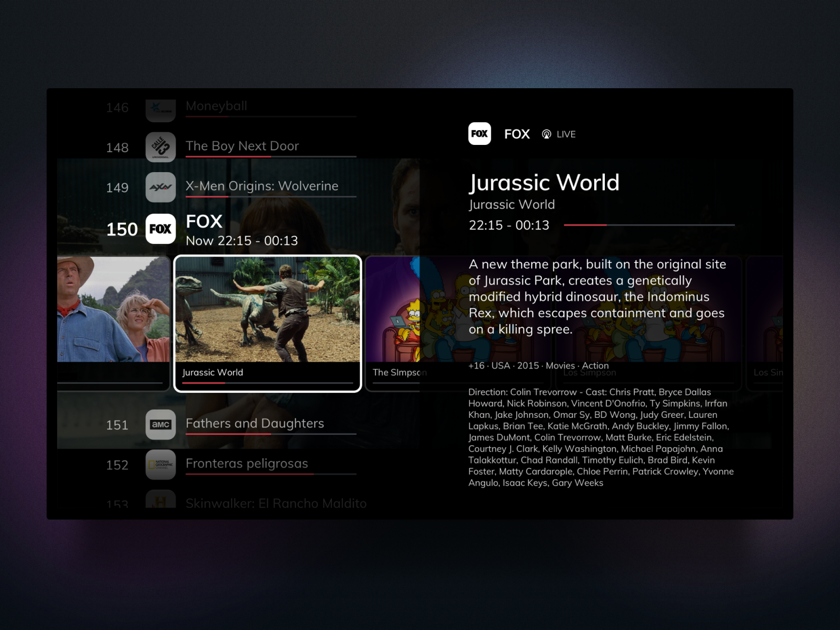
Task: Toggle the LIVE broadcast indicator
Action: click(x=558, y=134)
